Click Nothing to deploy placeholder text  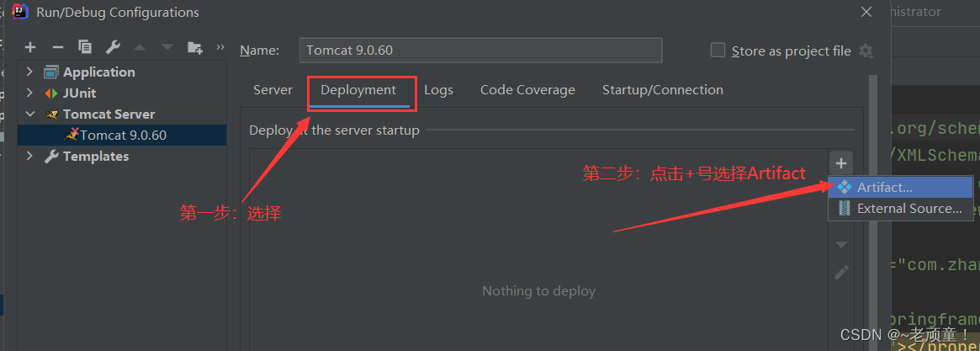tap(538, 291)
